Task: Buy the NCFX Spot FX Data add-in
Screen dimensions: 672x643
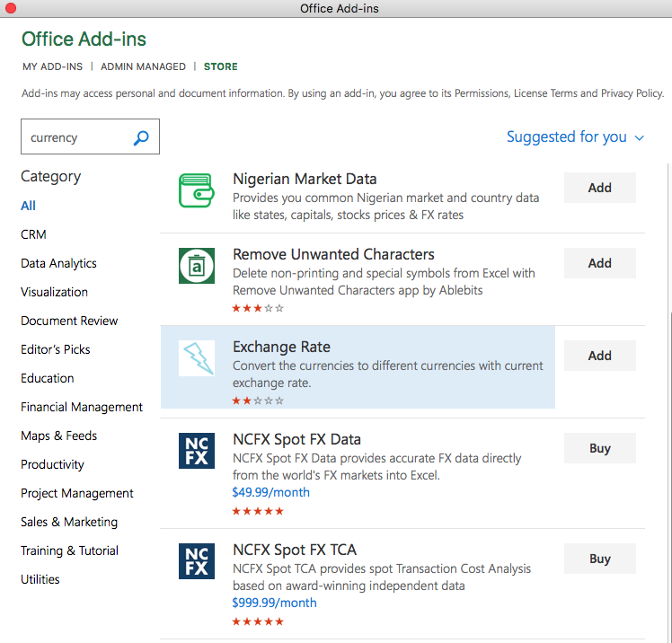Action: coord(599,448)
